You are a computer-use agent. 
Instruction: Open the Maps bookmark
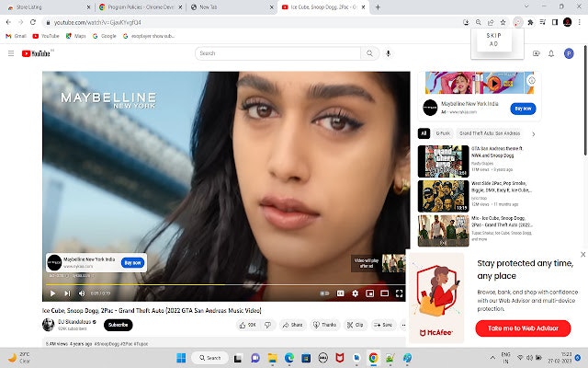pyautogui.click(x=75, y=36)
